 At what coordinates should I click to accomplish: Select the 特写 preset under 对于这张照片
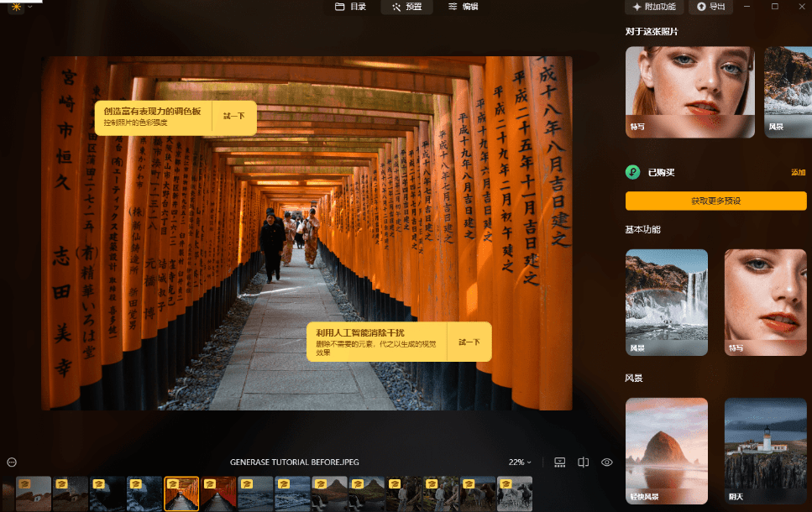point(689,92)
